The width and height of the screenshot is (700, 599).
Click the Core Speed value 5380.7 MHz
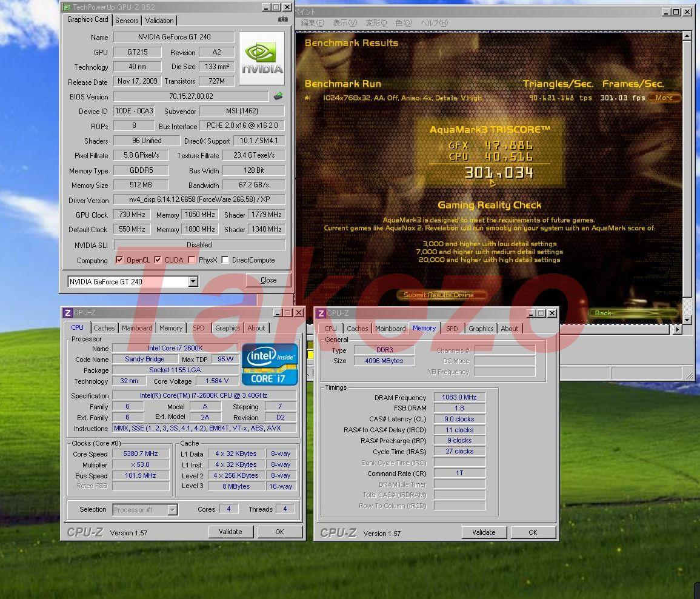click(x=141, y=453)
